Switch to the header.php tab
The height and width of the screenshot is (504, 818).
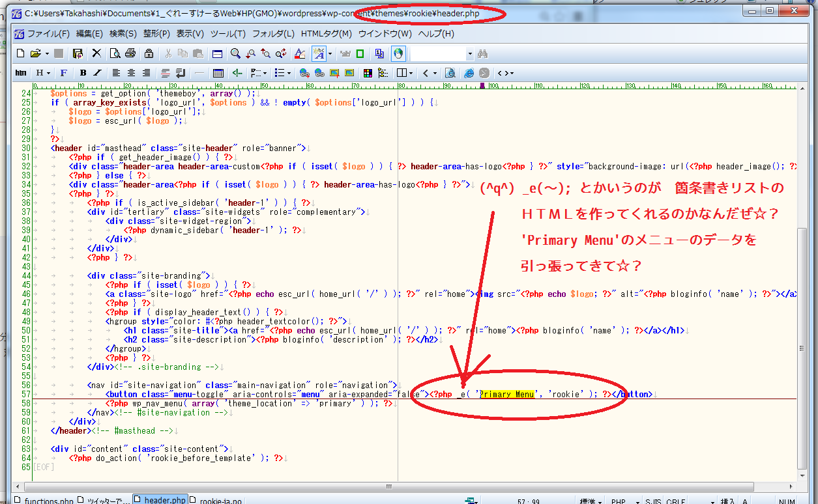pyautogui.click(x=160, y=499)
